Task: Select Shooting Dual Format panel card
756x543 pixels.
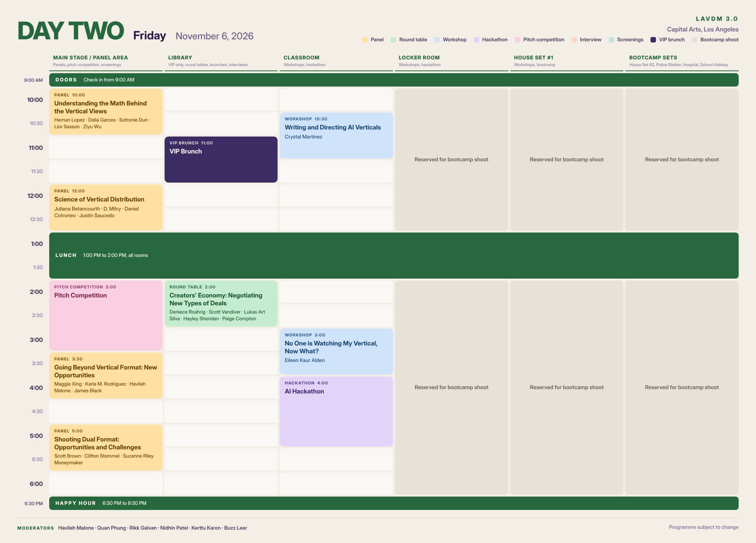Action: coord(106,447)
